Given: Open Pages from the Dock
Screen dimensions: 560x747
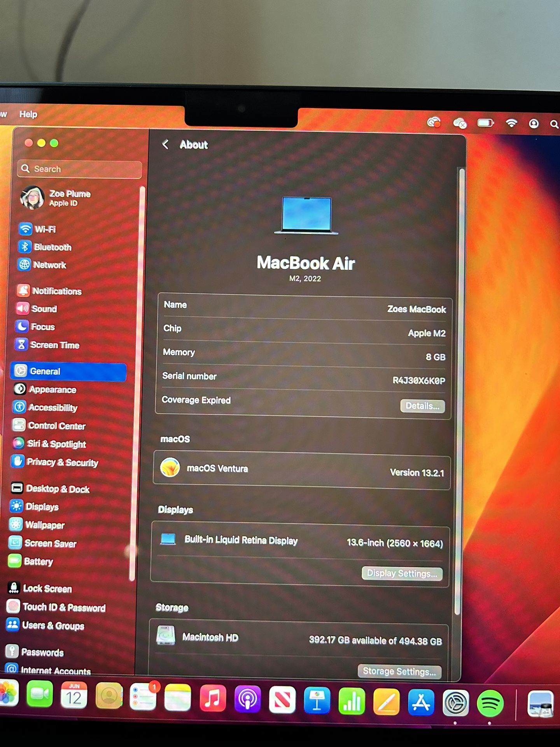Looking at the screenshot, I should [x=386, y=702].
